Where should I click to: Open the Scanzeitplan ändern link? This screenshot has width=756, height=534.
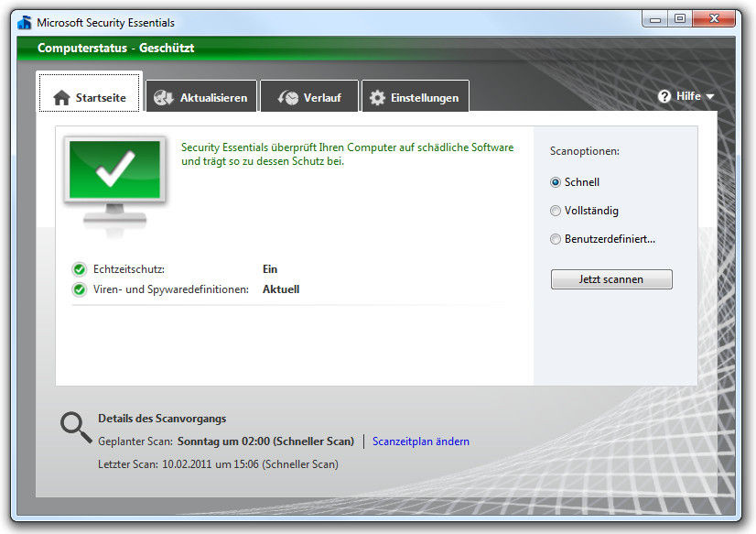[x=420, y=441]
